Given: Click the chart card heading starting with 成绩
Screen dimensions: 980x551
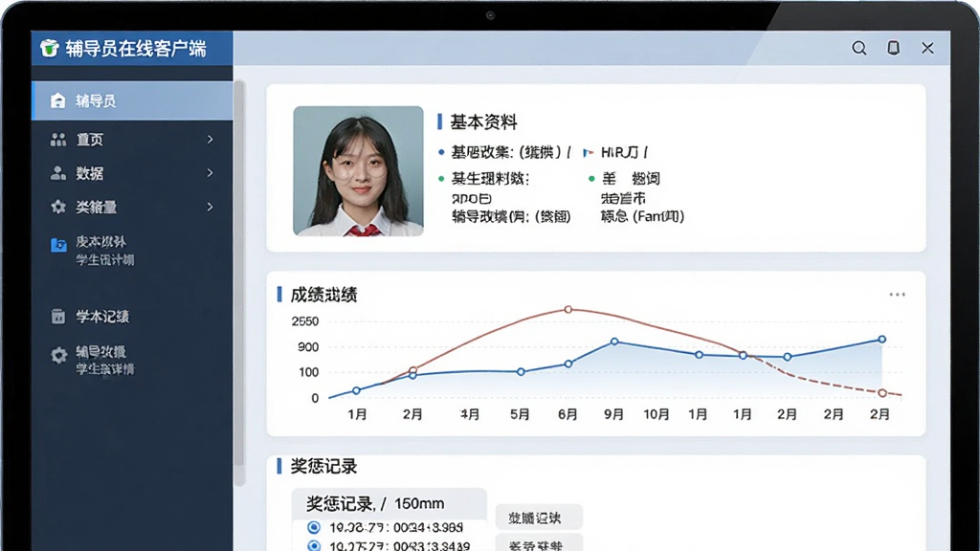Looking at the screenshot, I should 323,295.
